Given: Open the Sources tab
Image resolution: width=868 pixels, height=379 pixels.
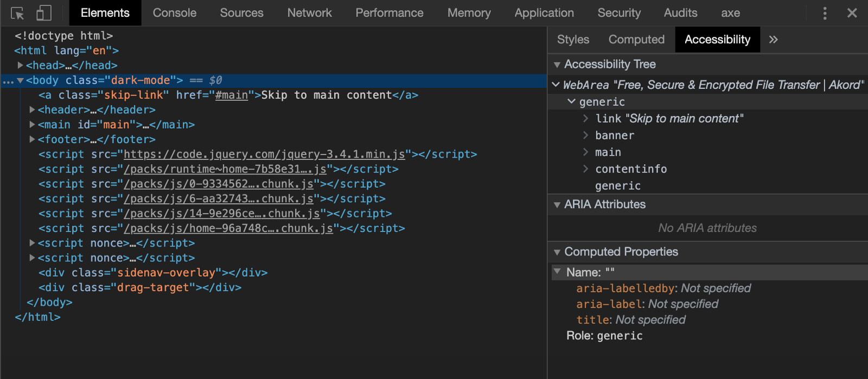Looking at the screenshot, I should (241, 13).
